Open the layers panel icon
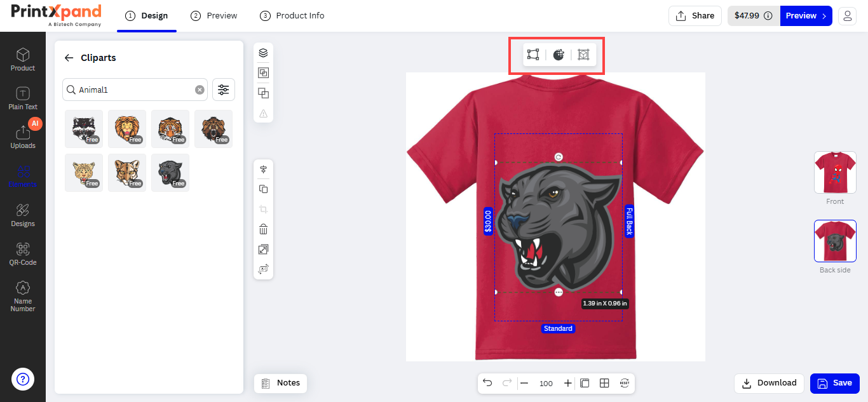 263,53
